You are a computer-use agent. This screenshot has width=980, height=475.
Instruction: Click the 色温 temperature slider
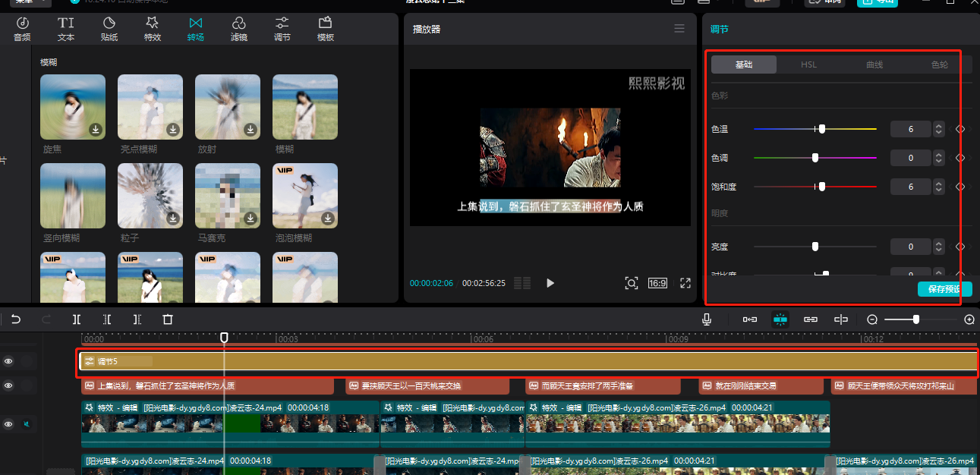(x=815, y=129)
